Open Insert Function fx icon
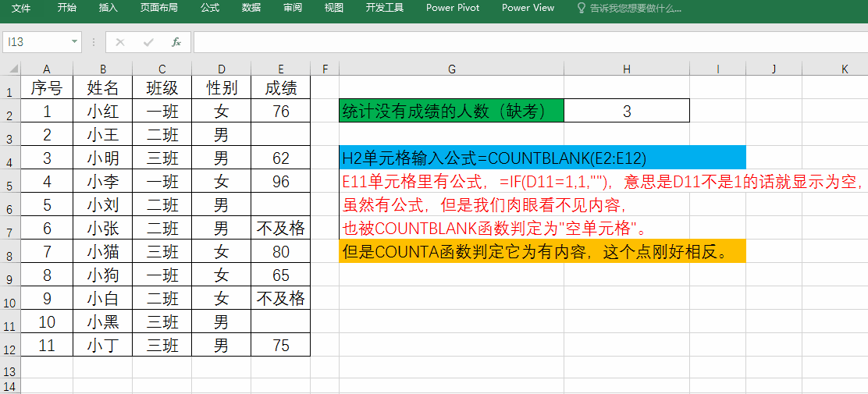The height and width of the screenshot is (394, 868). [x=176, y=42]
